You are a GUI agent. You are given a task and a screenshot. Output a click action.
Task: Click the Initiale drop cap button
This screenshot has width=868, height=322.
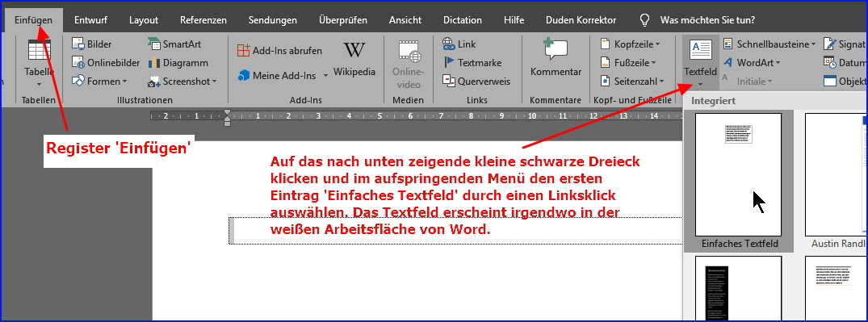pos(746,82)
